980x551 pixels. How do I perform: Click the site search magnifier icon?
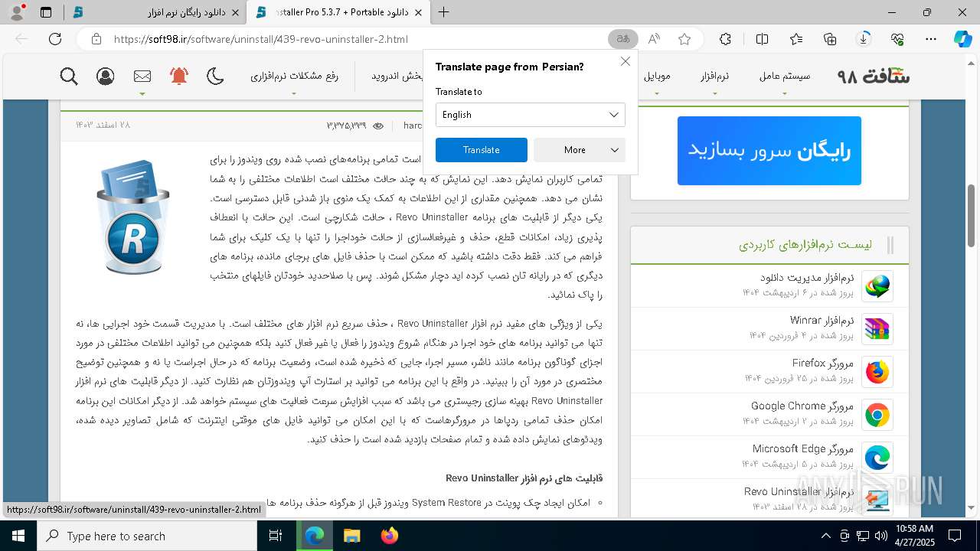(69, 76)
